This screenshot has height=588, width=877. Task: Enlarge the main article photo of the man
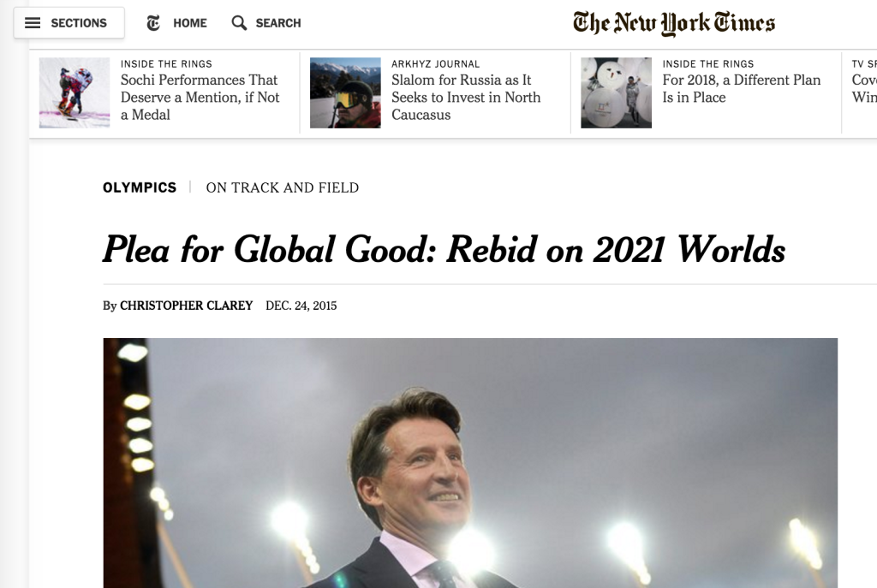point(470,463)
